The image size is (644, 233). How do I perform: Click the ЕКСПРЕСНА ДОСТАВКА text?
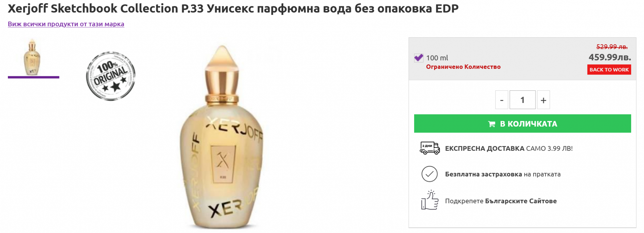click(x=485, y=149)
